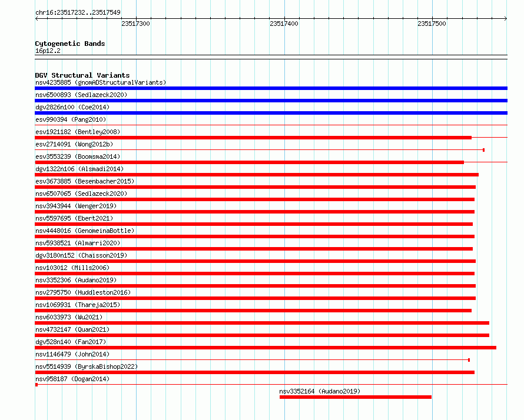Open variant esv3553239 (Boomsma2014)
The image size is (524, 420).
pos(78,156)
